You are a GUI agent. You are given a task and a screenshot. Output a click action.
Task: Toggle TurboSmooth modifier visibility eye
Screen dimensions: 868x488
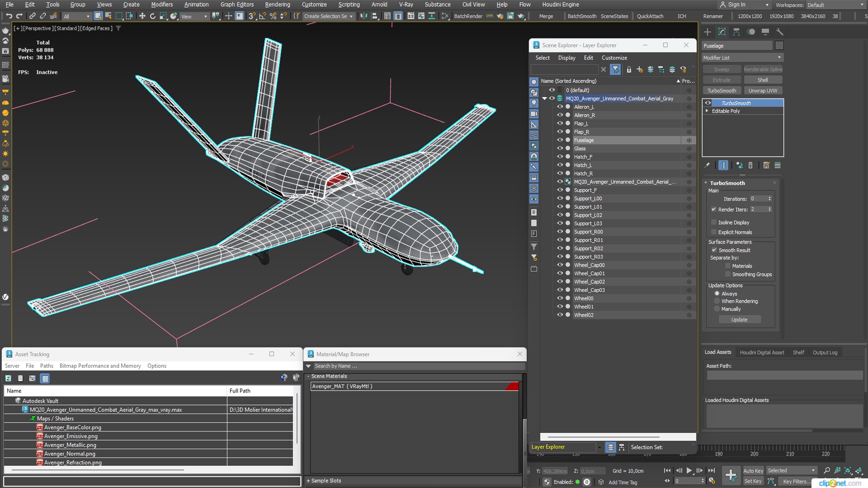(708, 103)
